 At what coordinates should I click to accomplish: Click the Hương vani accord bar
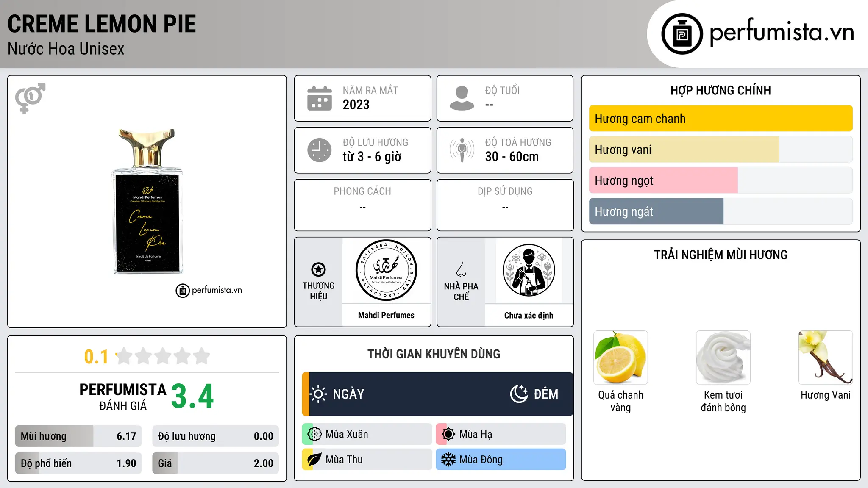721,150
